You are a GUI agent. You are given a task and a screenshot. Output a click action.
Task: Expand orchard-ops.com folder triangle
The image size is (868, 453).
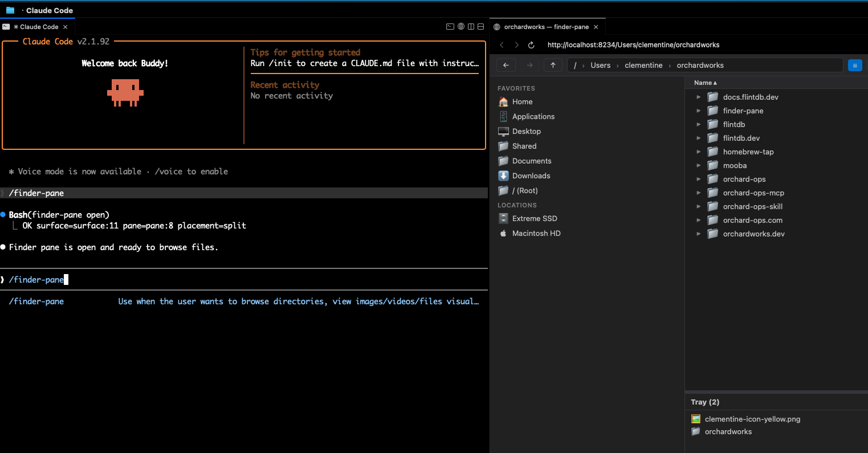point(699,220)
